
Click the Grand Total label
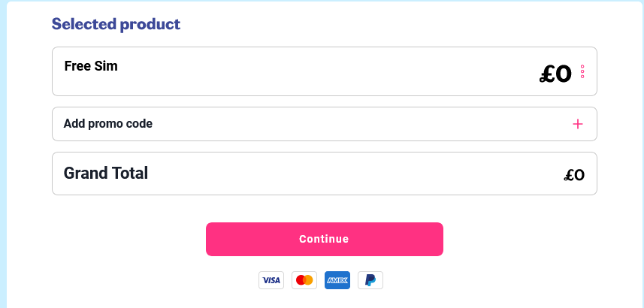tap(105, 174)
